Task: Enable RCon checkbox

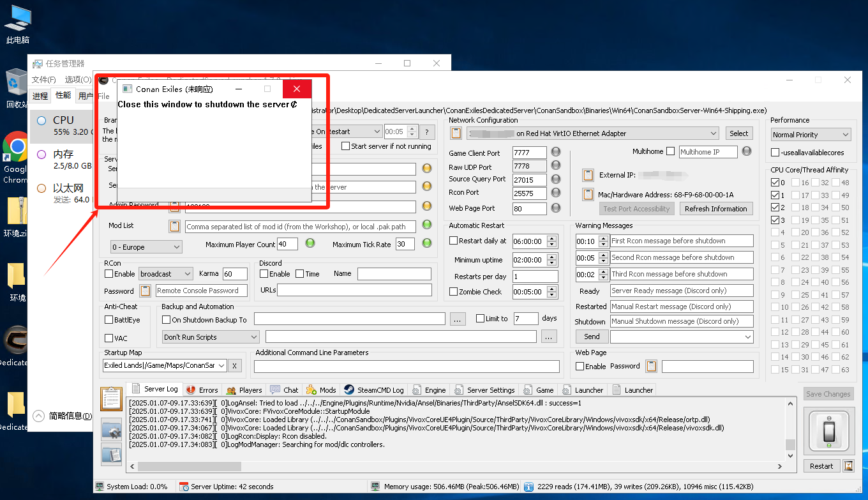Action: [108, 274]
